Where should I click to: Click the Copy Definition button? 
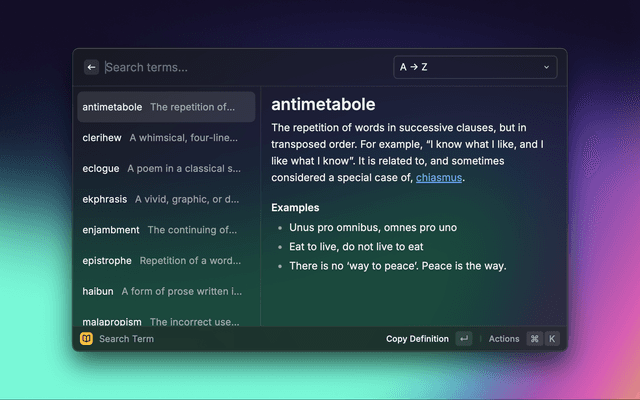coord(417,339)
